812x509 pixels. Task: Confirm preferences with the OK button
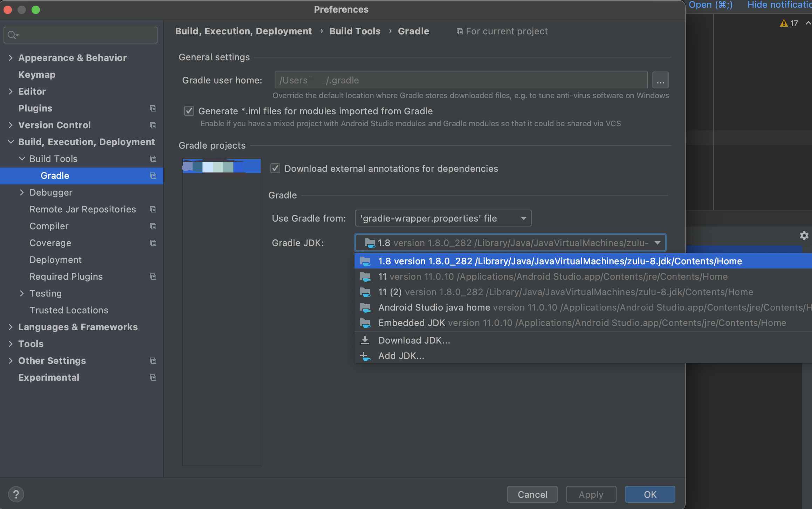coord(650,494)
